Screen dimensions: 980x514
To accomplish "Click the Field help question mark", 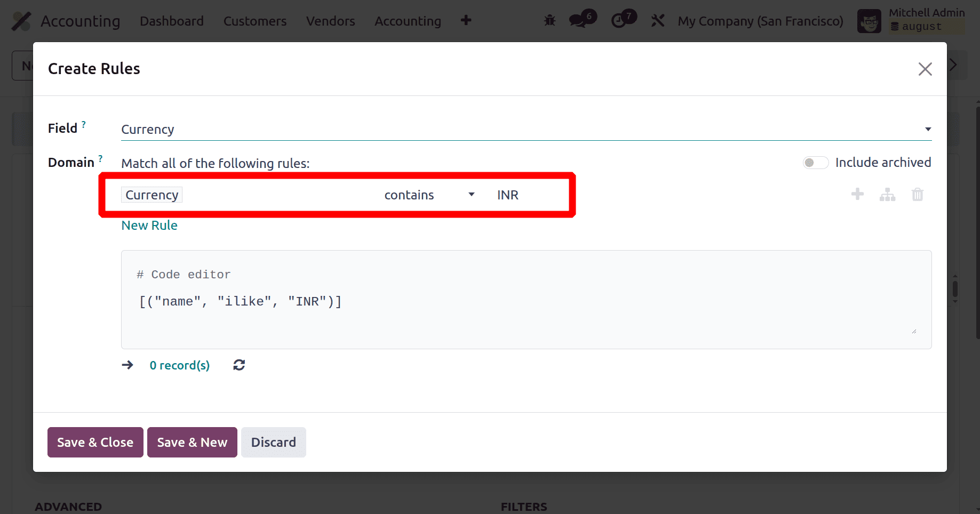I will [84, 124].
